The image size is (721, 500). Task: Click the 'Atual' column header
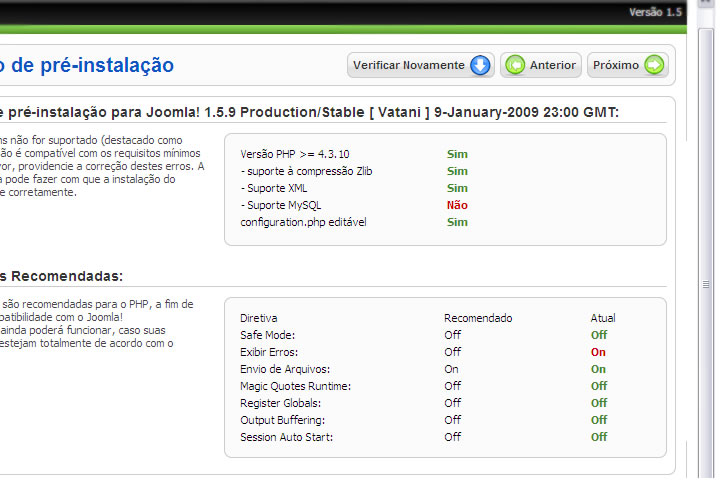603,318
